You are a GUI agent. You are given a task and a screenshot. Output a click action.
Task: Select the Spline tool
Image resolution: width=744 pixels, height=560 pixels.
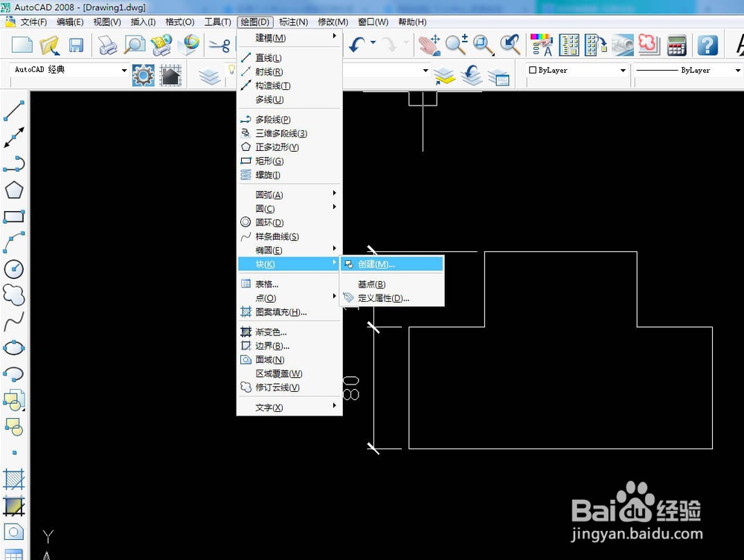13,321
